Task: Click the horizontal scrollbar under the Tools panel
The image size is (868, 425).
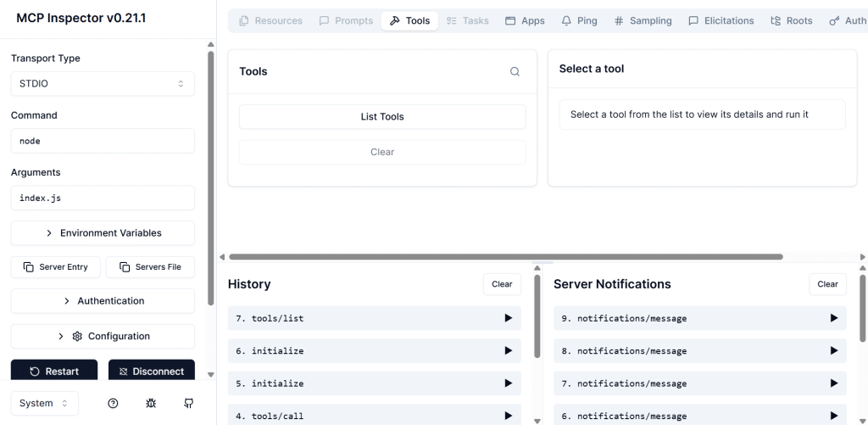Action: click(505, 256)
